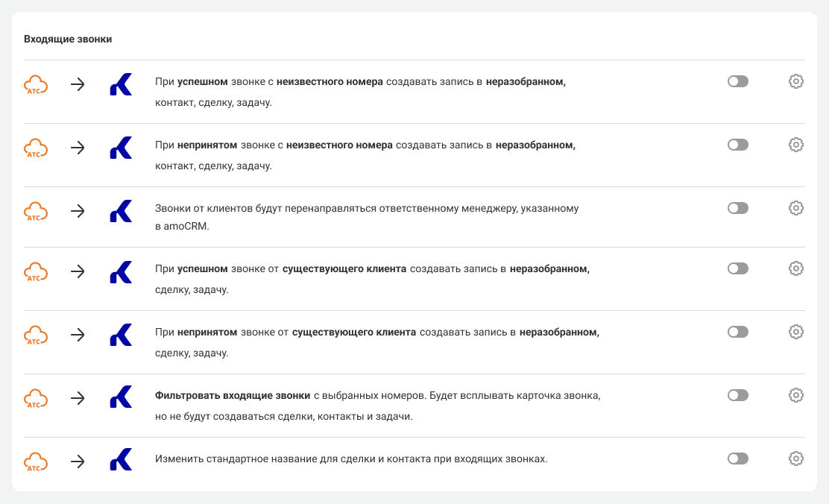The height and width of the screenshot is (504, 829).
Task: Click the 'Входящие звонки' section heading
Action: [68, 39]
